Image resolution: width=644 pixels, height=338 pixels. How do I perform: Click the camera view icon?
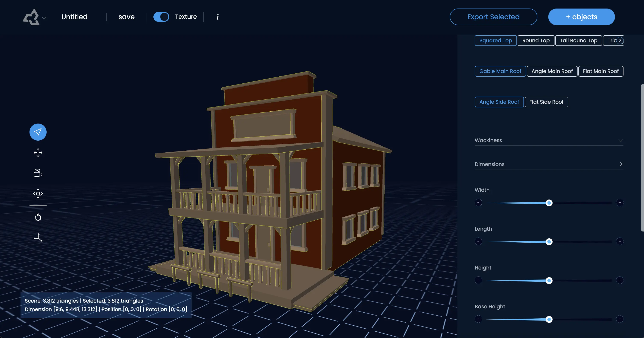click(x=38, y=173)
